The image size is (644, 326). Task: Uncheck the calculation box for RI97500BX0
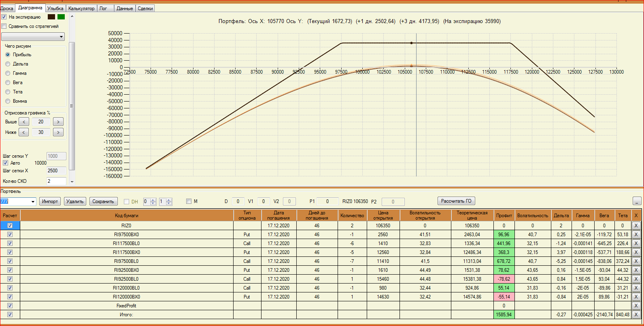[10, 235]
